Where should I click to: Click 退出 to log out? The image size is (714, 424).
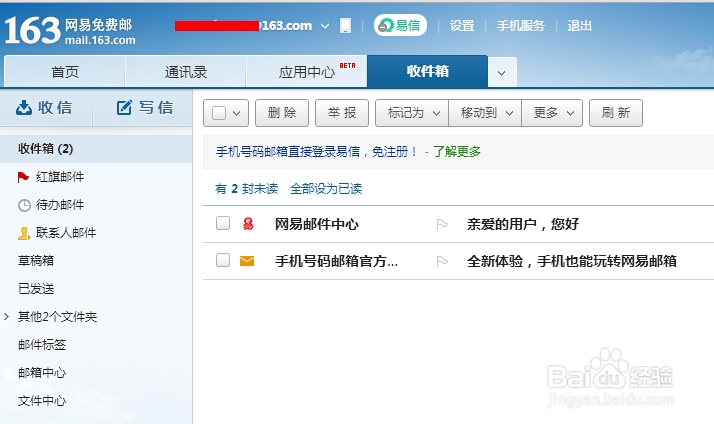point(579,26)
